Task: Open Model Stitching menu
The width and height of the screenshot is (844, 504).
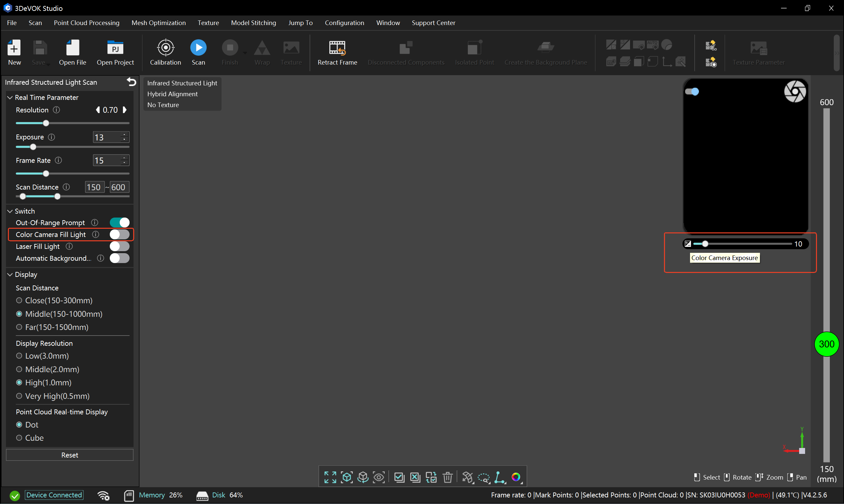Action: pos(254,23)
